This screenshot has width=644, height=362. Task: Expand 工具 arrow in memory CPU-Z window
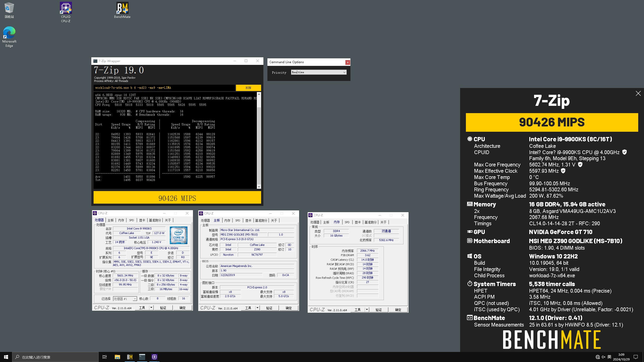click(x=367, y=310)
